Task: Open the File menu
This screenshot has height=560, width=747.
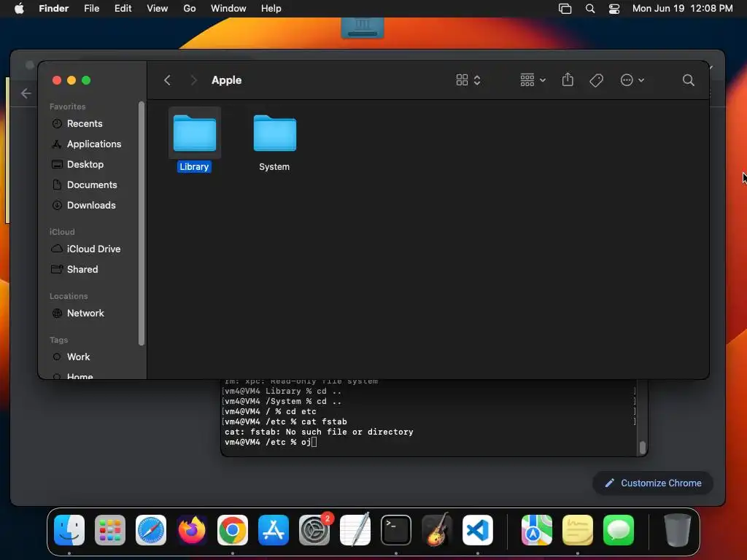Action: 91,8
